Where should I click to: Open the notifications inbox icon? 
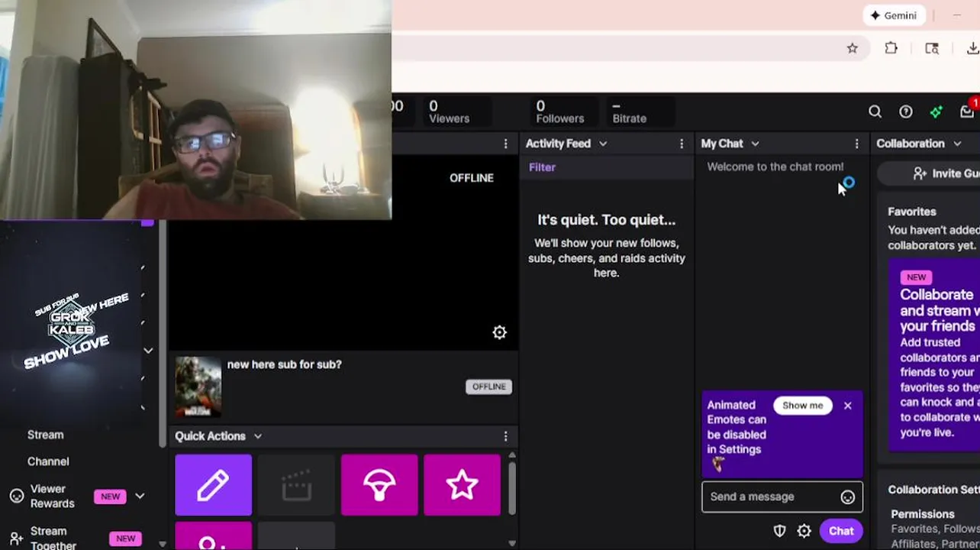pos(967,112)
